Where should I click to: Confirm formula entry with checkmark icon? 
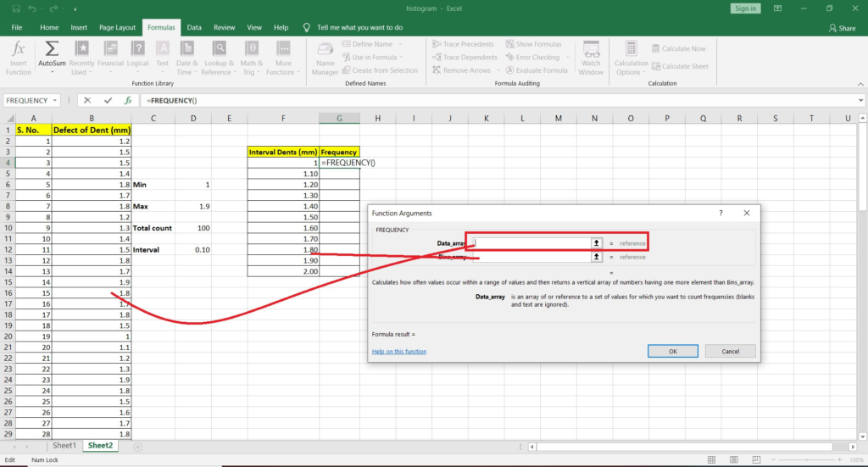pos(108,100)
